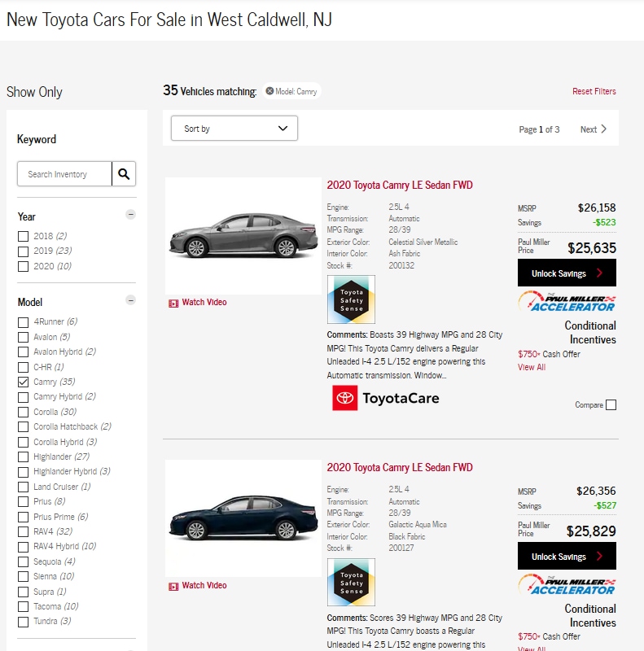Click Paul Miller Accelerator logo, second listing

tap(567, 584)
